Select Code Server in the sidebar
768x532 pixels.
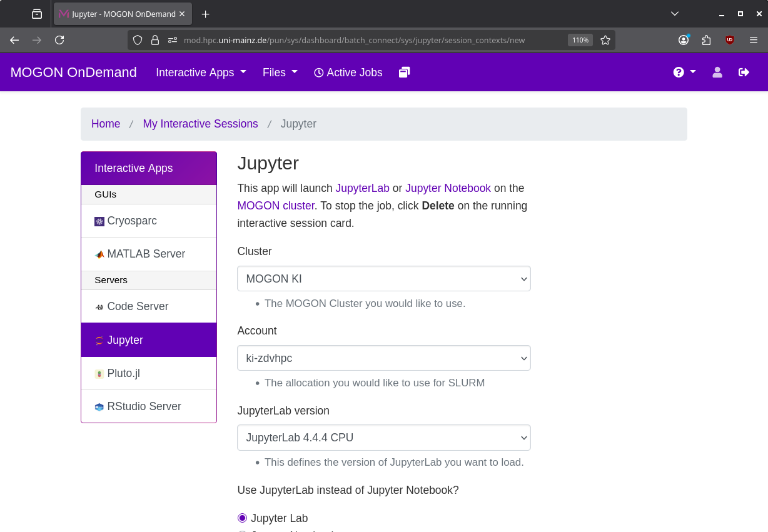149,306
